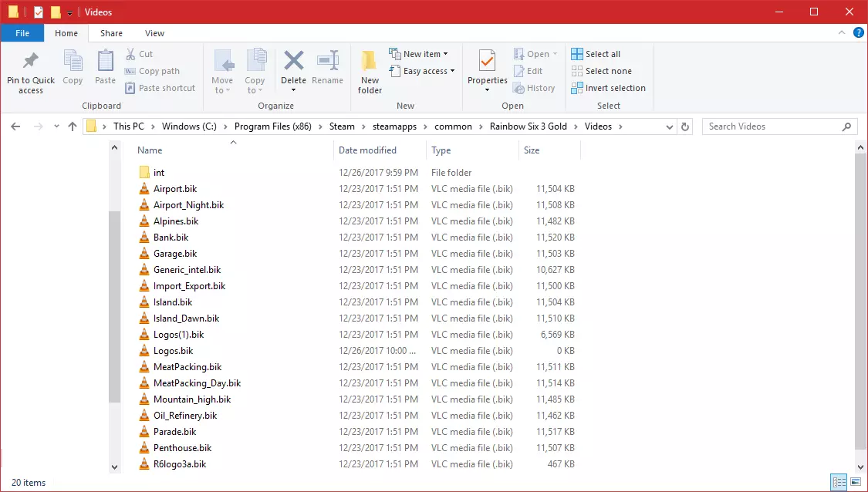Open the address bar history dropdown
The width and height of the screenshot is (868, 492).
pos(670,126)
